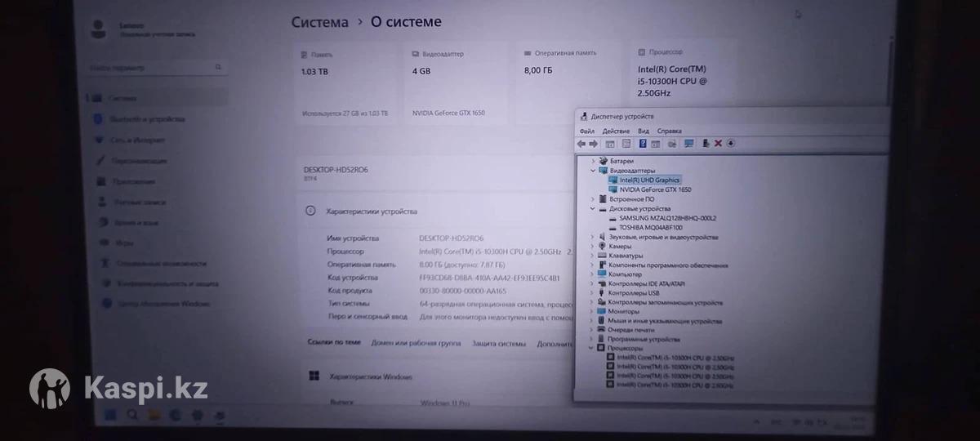Viewport: 980px width, 441px height.
Task: Expand the Клавиатуры category
Action: click(x=594, y=256)
